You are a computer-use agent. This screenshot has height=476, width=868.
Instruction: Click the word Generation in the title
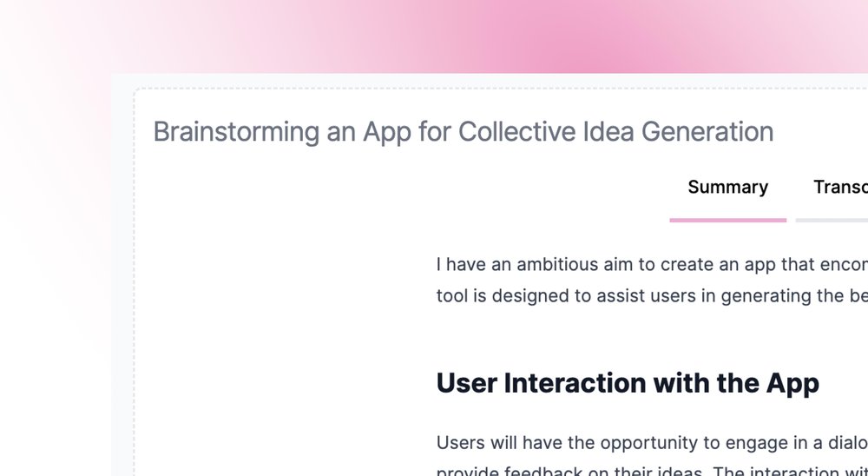pyautogui.click(x=707, y=132)
